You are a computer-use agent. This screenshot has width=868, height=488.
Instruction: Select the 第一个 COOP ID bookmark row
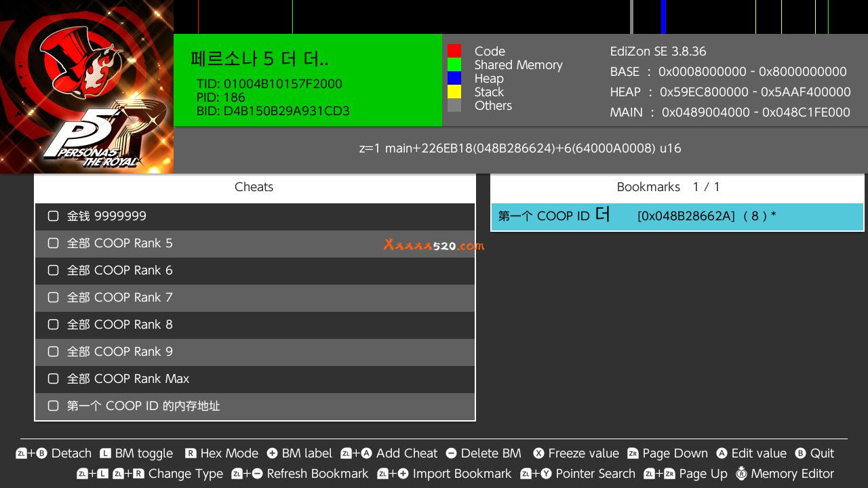tap(677, 217)
